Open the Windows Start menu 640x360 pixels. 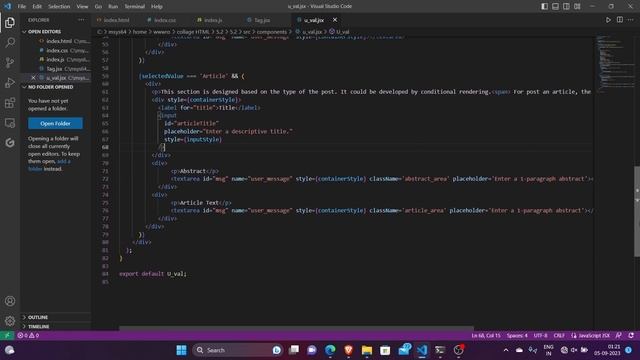181,350
